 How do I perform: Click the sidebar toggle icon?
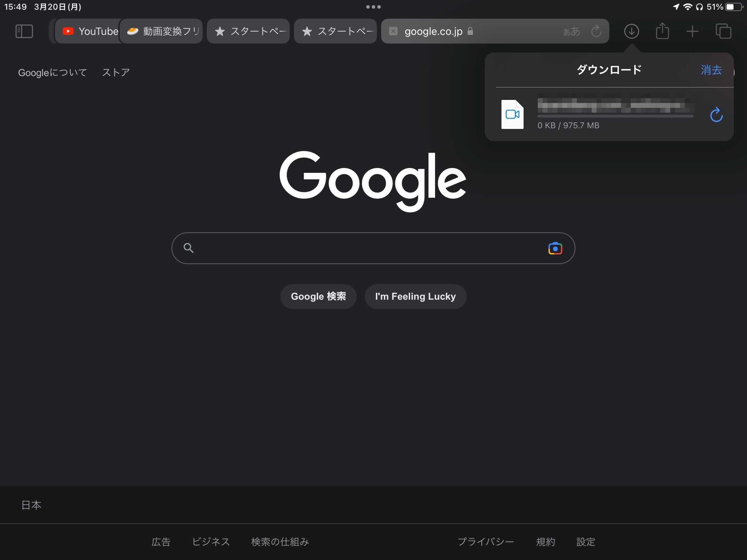tap(24, 31)
